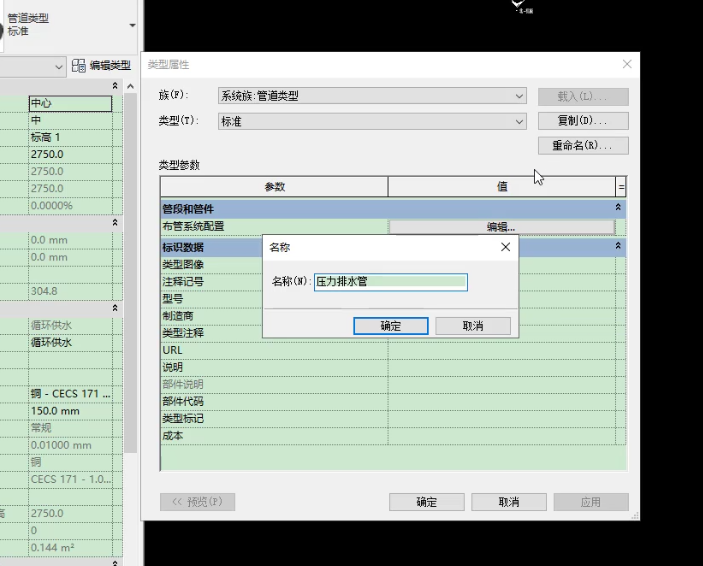703x566 pixels.
Task: Click the Edit 编辑... routing preferences button
Action: click(x=501, y=226)
